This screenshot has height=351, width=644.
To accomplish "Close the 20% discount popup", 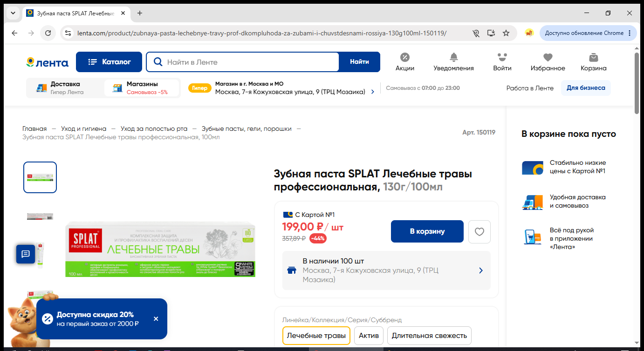I will (x=156, y=319).
